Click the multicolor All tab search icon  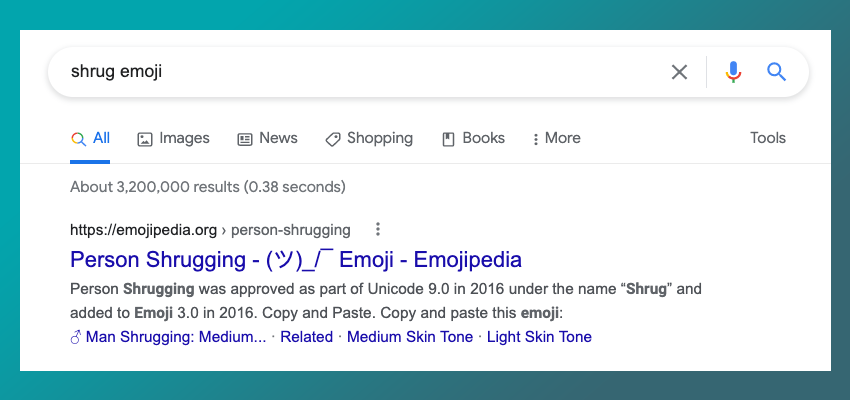79,139
